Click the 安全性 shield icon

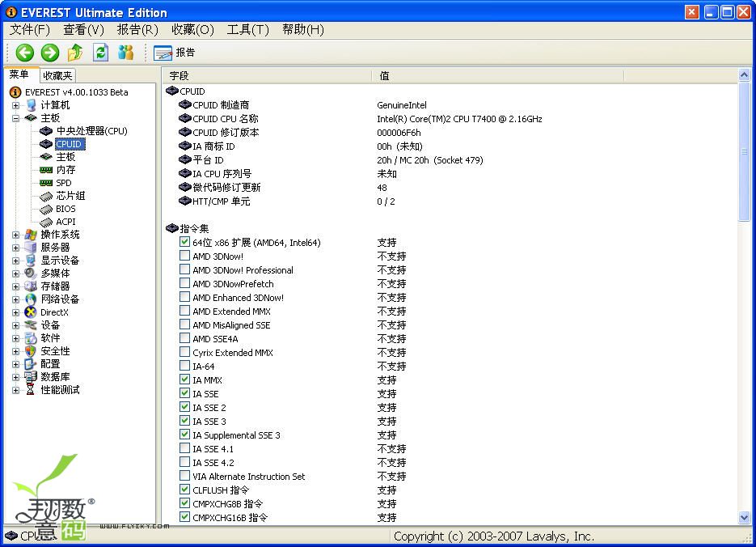point(31,351)
